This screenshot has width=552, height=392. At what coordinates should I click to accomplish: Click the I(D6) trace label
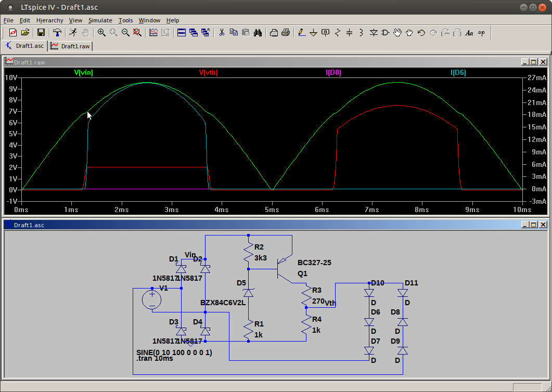click(x=459, y=73)
